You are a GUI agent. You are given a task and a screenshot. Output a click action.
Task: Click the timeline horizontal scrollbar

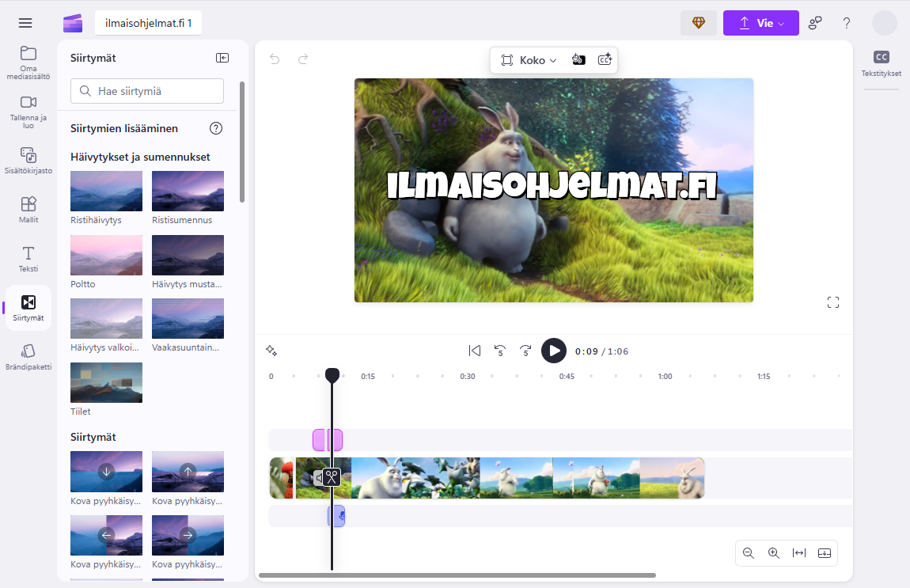457,575
